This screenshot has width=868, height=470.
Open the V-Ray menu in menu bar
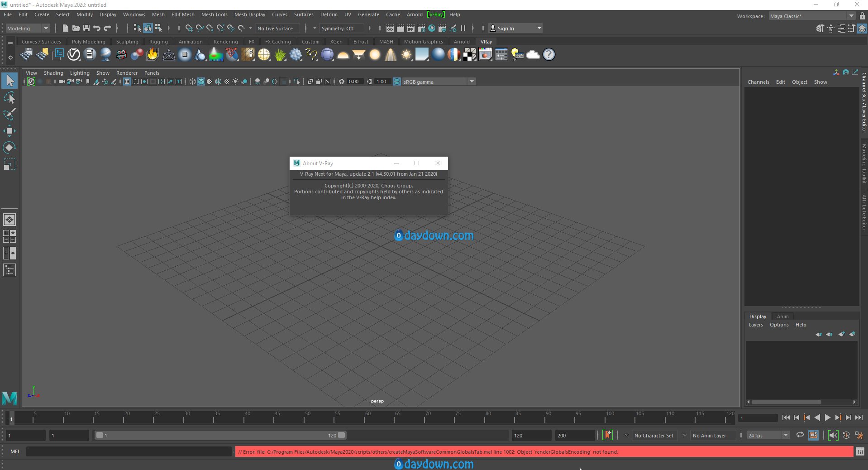click(436, 14)
